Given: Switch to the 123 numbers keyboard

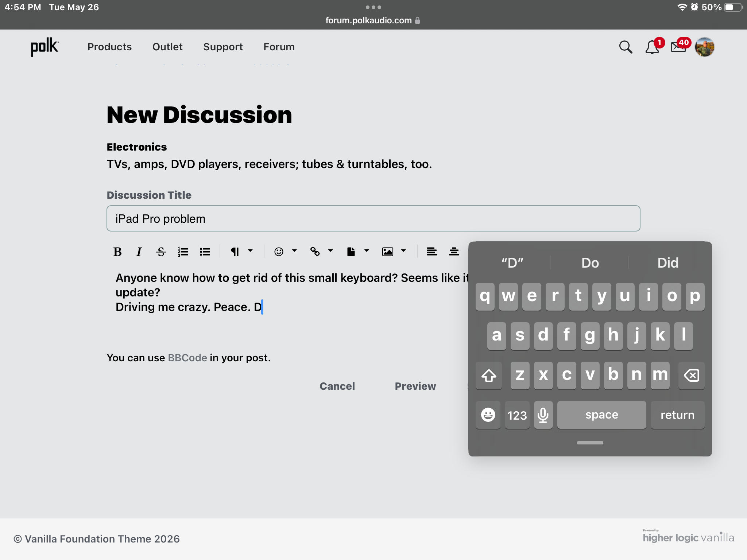Looking at the screenshot, I should pos(517,415).
